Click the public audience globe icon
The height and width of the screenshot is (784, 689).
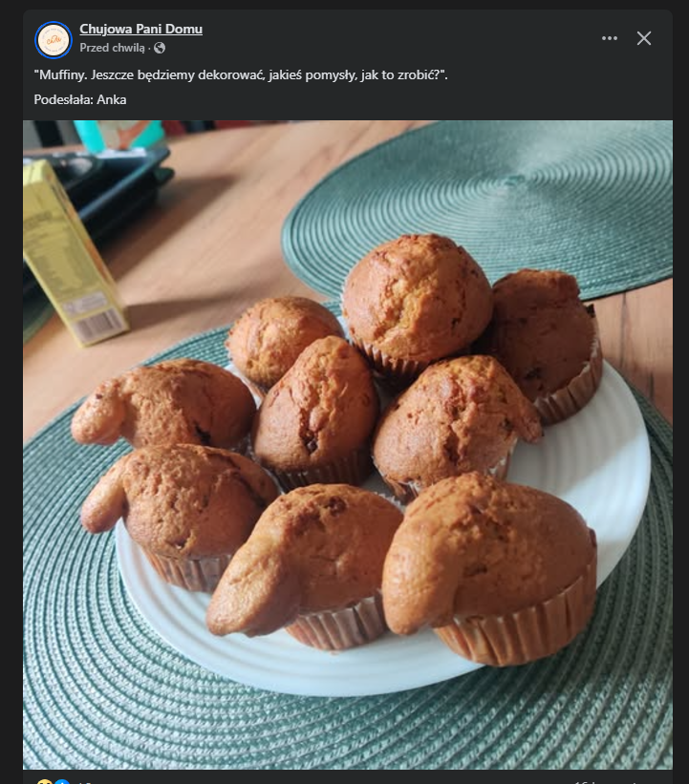click(160, 48)
